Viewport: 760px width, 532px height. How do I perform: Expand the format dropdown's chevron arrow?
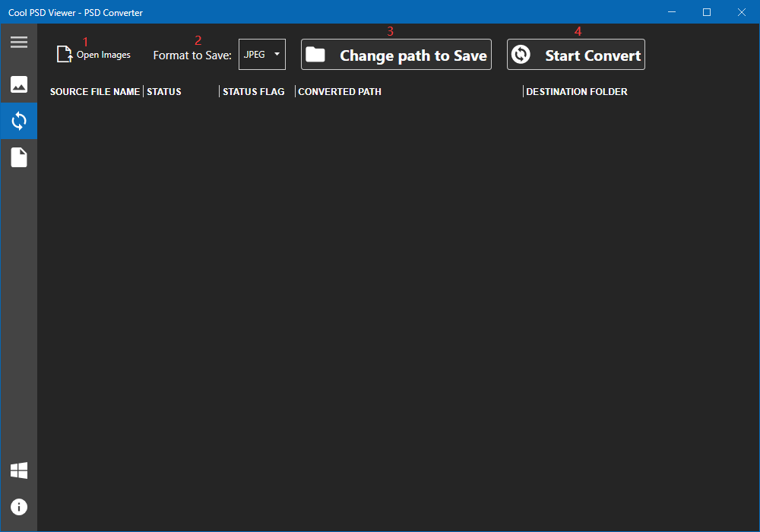point(277,54)
